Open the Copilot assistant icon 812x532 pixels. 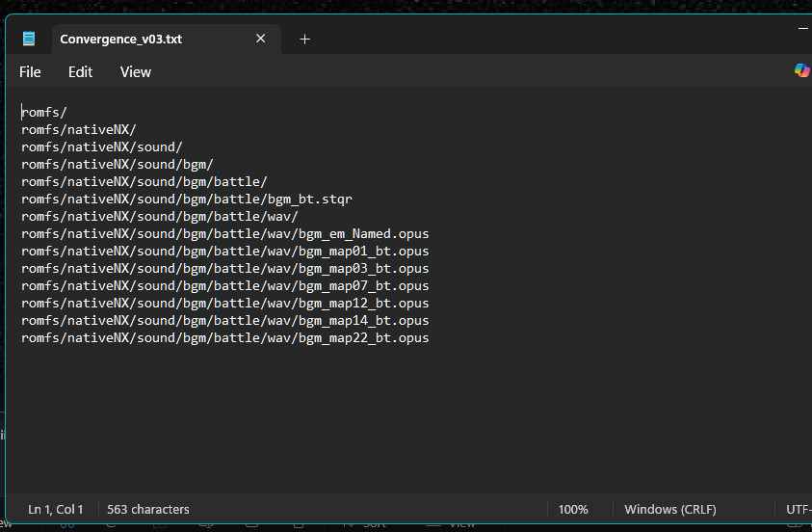800,70
